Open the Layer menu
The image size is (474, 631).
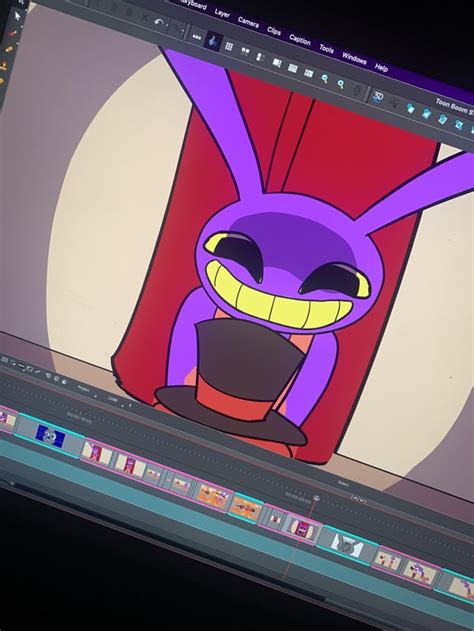coord(222,14)
